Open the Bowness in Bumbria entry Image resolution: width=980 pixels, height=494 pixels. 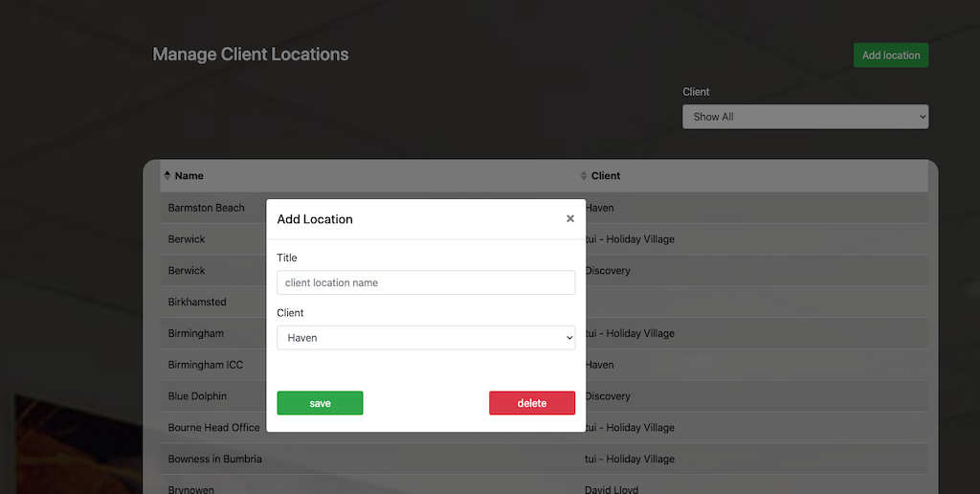click(x=214, y=460)
